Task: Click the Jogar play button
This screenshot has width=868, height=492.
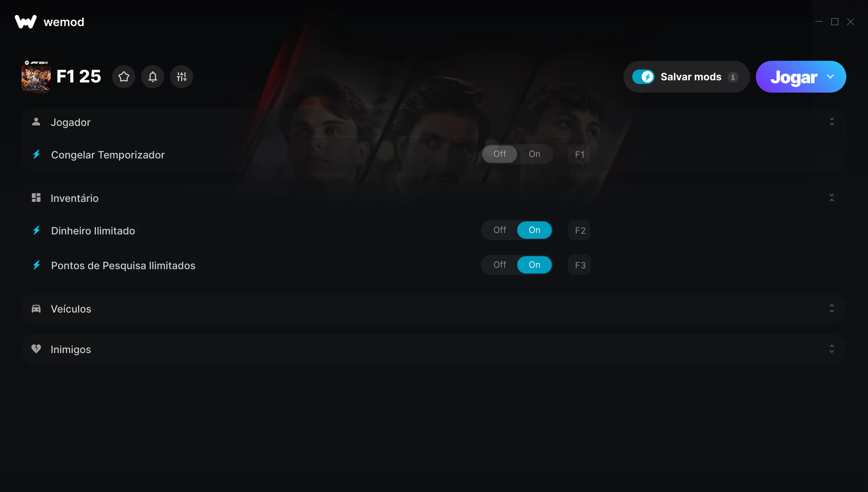Action: (x=793, y=77)
